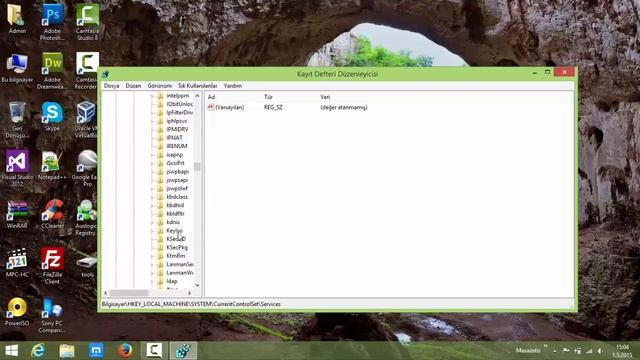Image resolution: width=640 pixels, height=360 pixels.
Task: Select the isapnp key folder icon
Action: click(x=160, y=155)
